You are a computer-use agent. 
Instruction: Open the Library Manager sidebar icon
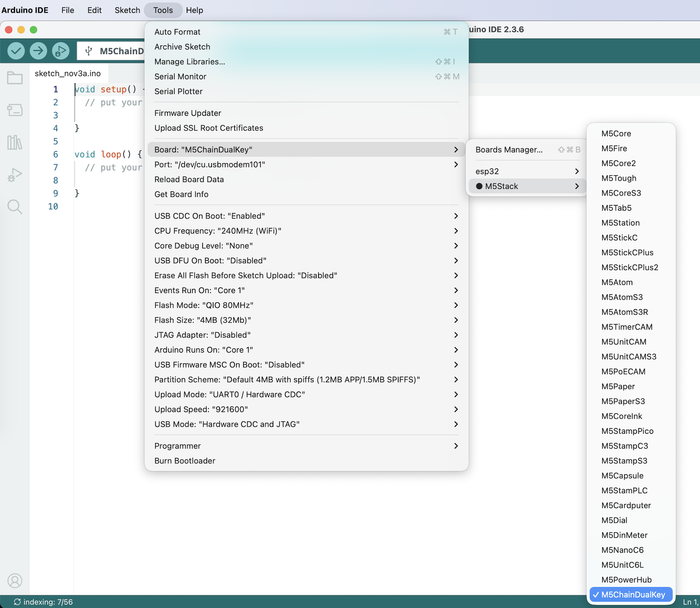15,142
